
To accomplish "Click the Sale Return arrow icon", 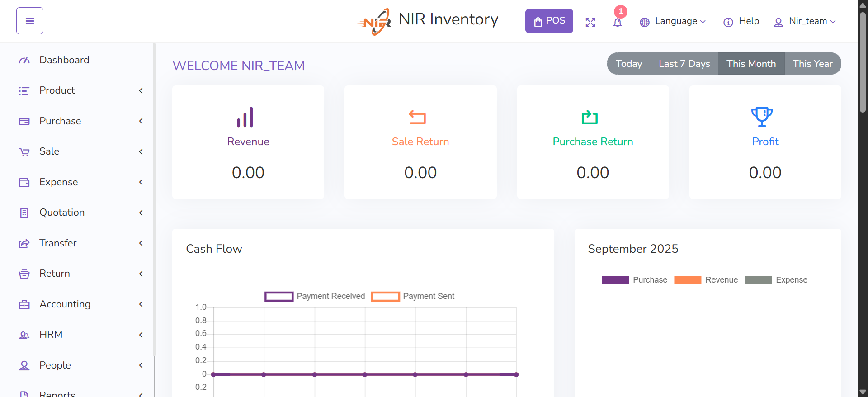I will pyautogui.click(x=417, y=118).
